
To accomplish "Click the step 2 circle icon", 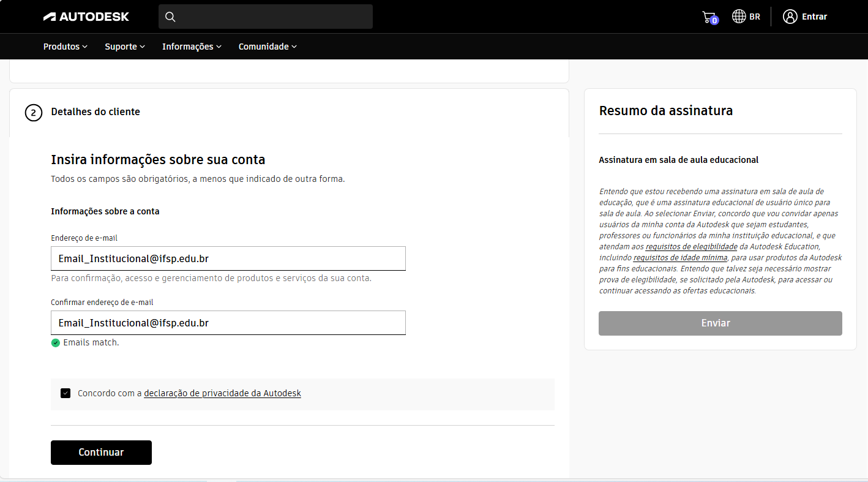I will tap(34, 113).
